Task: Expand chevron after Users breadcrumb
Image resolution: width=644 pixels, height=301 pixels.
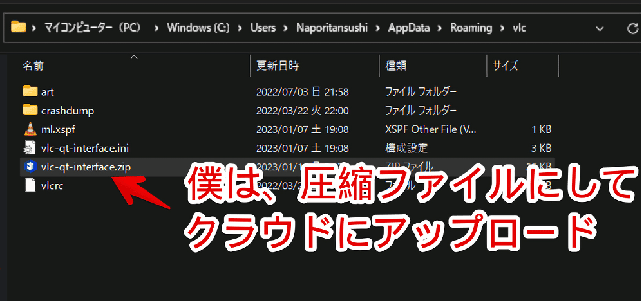Action: click(287, 28)
